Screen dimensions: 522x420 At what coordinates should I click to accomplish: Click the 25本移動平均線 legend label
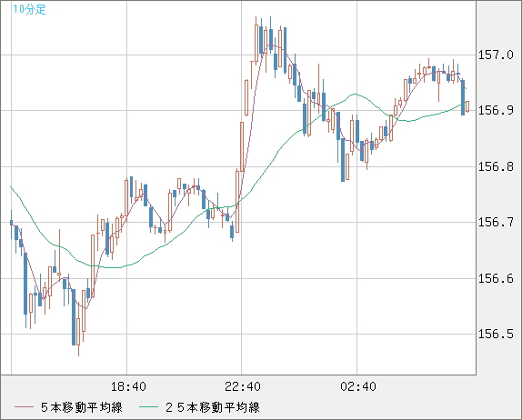coord(213,407)
